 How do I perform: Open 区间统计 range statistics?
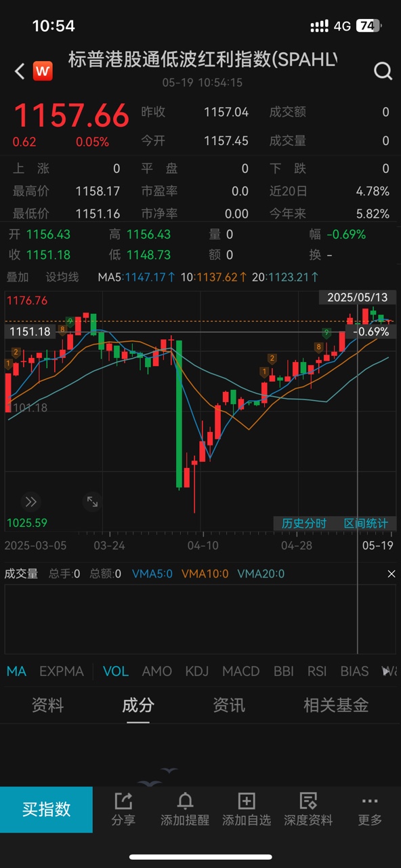tap(366, 524)
